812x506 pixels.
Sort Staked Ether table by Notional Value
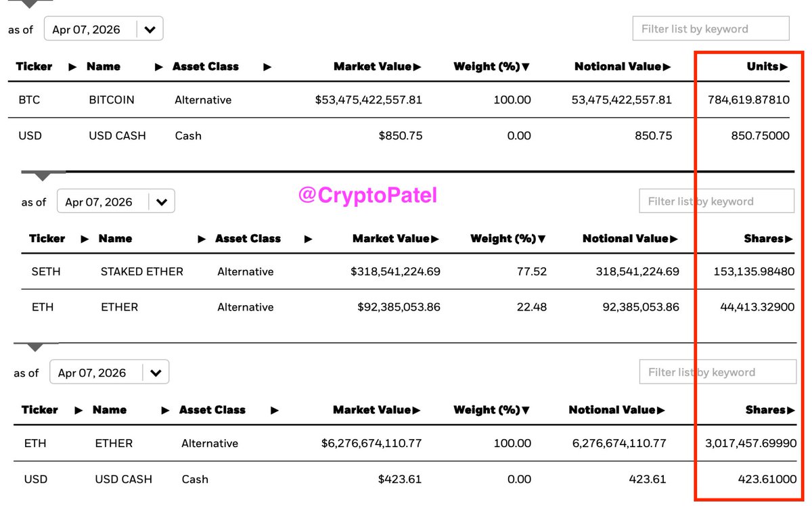631,239
